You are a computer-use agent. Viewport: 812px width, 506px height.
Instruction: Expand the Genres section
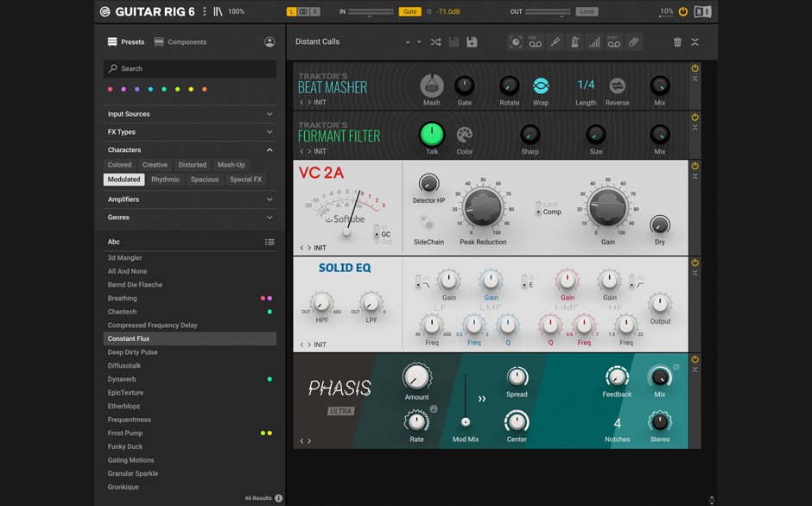pyautogui.click(x=190, y=218)
